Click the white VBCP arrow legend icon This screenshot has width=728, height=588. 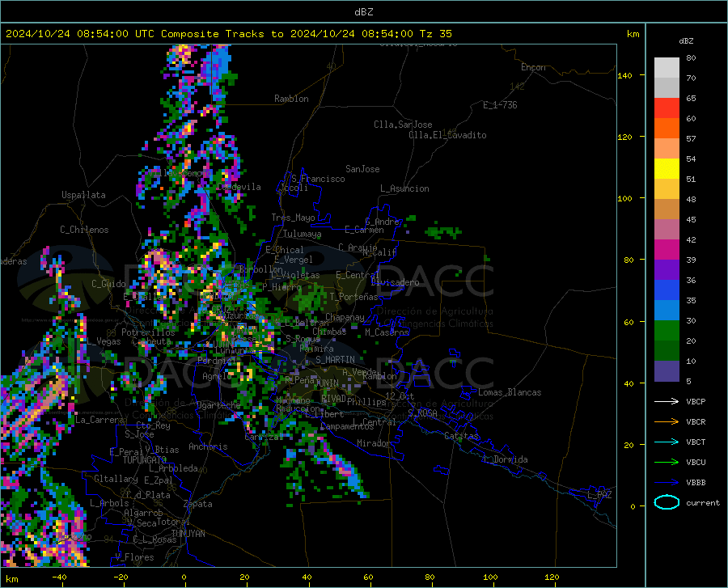pyautogui.click(x=667, y=401)
